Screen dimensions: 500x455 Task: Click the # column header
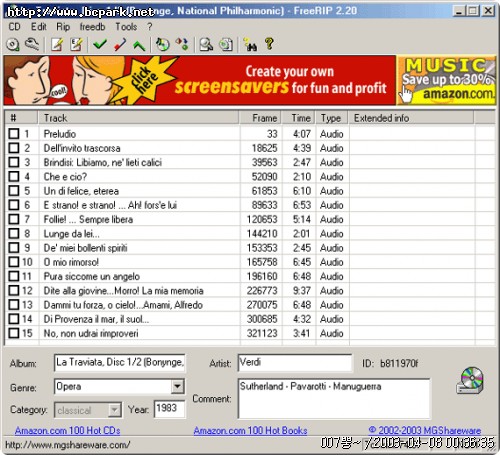pos(21,118)
